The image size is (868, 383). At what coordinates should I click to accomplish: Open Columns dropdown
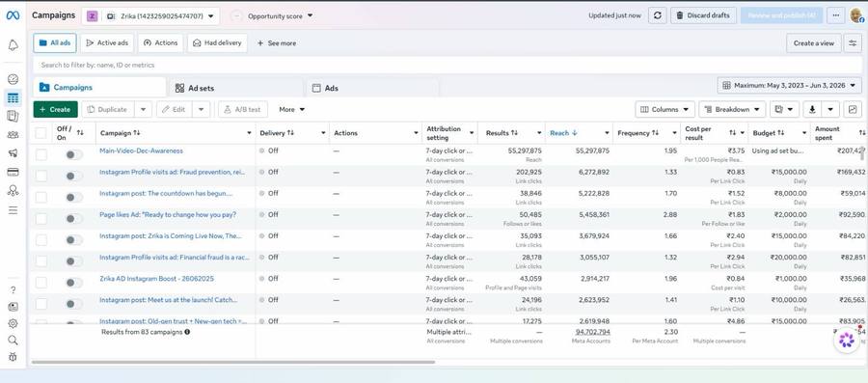665,110
